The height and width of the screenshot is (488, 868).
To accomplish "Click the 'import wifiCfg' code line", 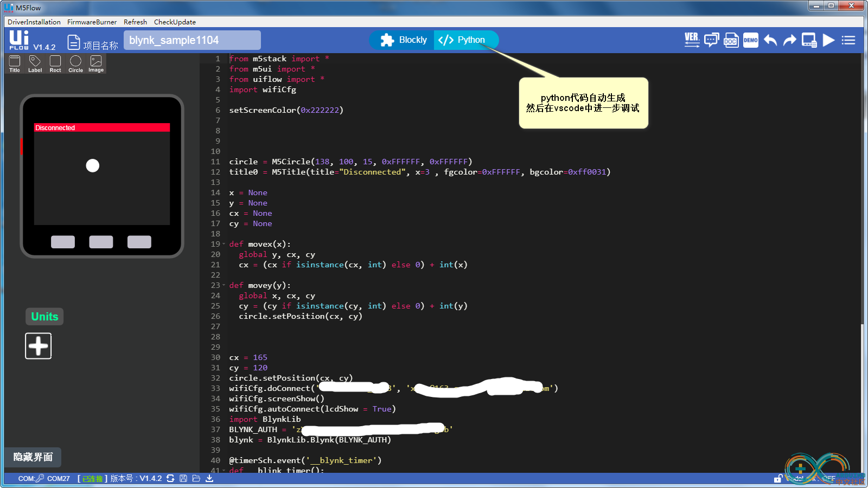I will tap(263, 89).
